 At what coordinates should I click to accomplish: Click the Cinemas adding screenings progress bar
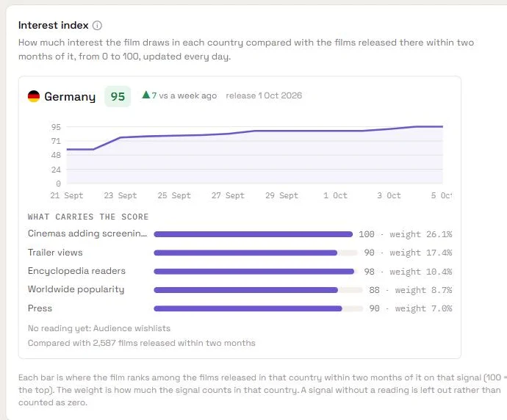coord(253,234)
